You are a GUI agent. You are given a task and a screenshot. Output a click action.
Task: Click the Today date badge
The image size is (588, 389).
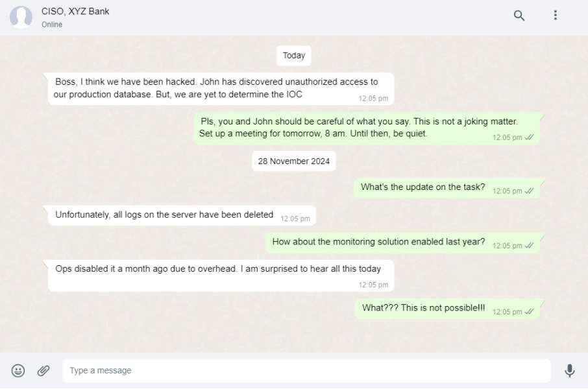294,56
